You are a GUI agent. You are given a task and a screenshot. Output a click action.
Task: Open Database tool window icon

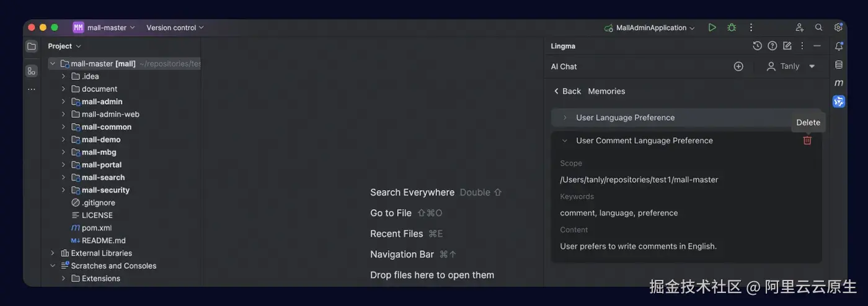tap(839, 65)
